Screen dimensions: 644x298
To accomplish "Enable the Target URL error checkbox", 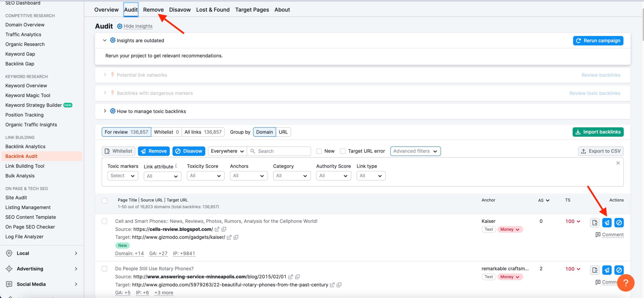I will [x=343, y=151].
